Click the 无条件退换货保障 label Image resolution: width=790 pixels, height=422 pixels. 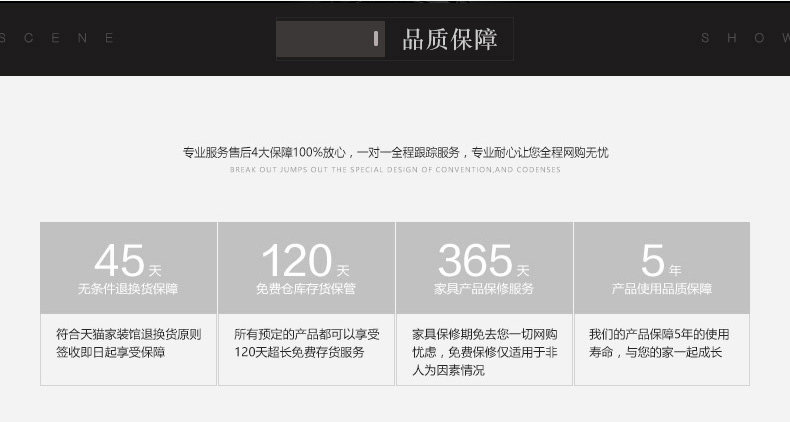tap(128, 289)
